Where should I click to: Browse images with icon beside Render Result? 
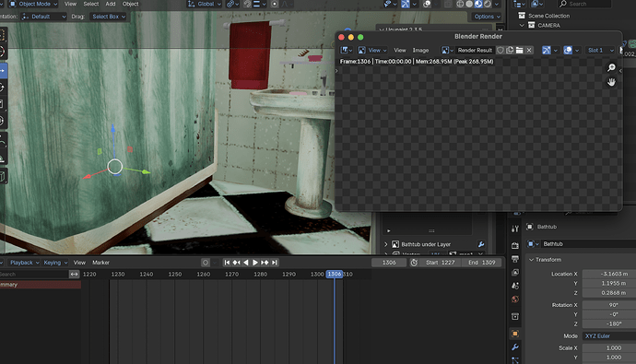(x=447, y=51)
